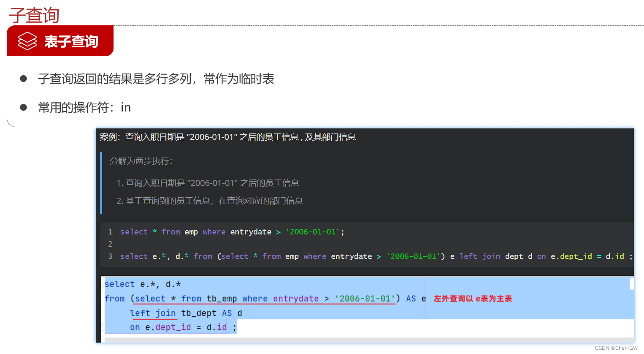The image size is (644, 354).
Task: Click code line 1 select * from emp
Action: (x=232, y=232)
